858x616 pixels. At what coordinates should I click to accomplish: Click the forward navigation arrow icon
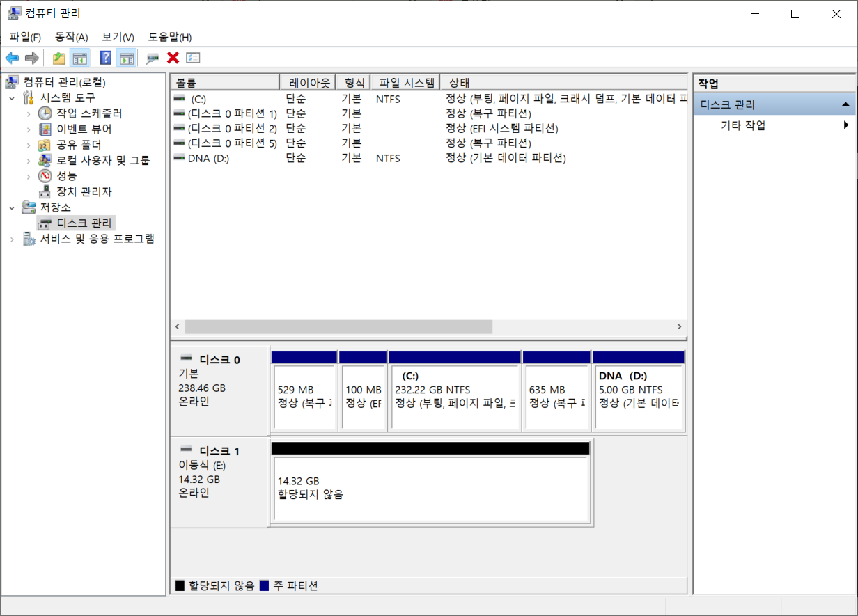click(x=31, y=57)
